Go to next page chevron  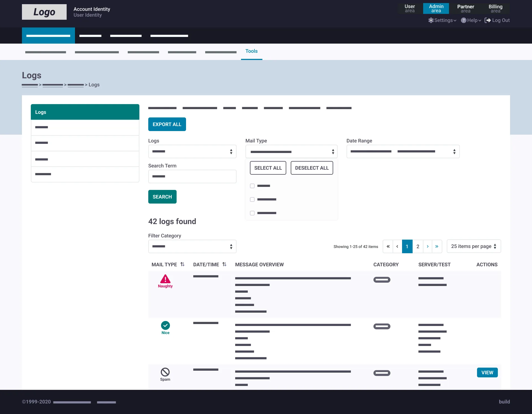428,246
